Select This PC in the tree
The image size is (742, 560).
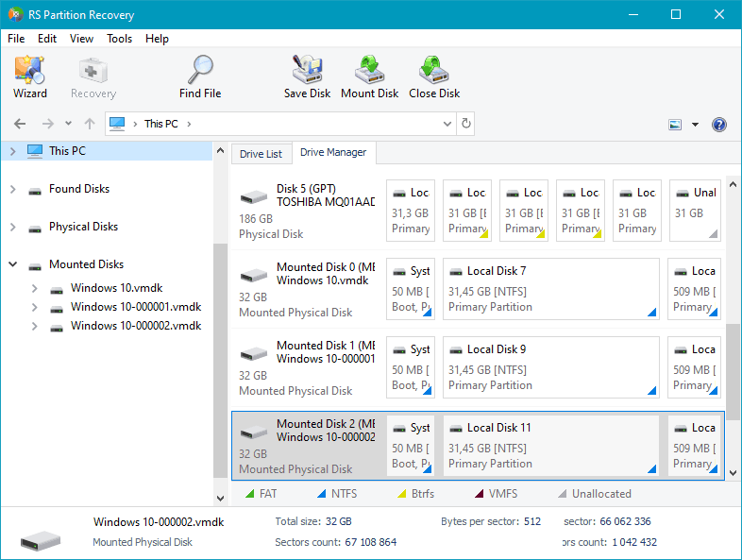pos(67,151)
